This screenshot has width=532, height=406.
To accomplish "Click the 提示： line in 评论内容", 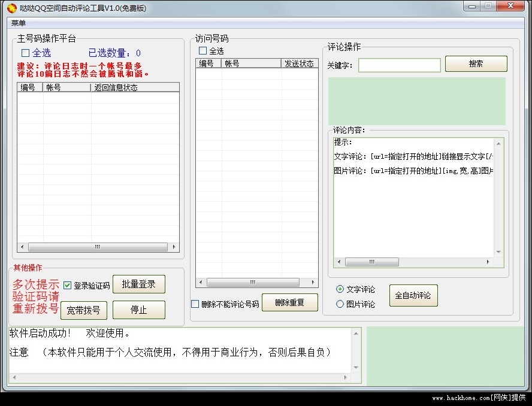I will [343, 142].
